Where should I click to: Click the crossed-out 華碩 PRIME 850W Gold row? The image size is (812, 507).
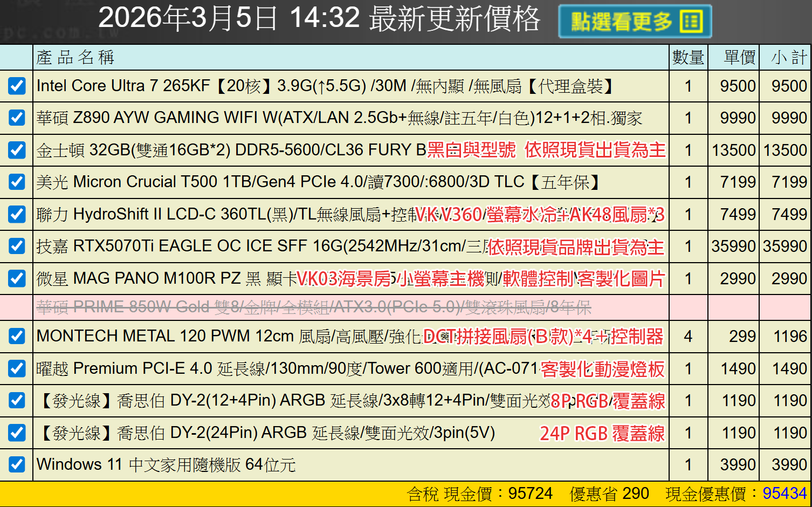(x=314, y=307)
